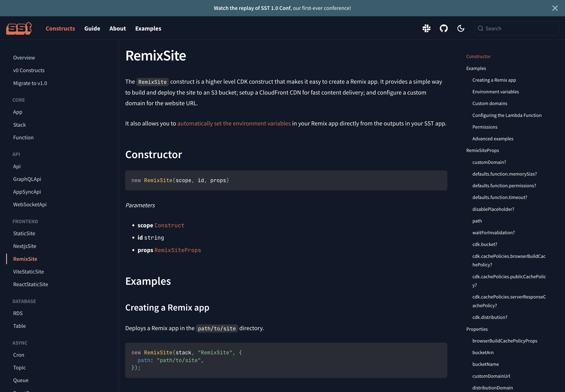Jump to cdk.distribution? entry
The width and height of the screenshot is (565, 392).
pyautogui.click(x=490, y=317)
